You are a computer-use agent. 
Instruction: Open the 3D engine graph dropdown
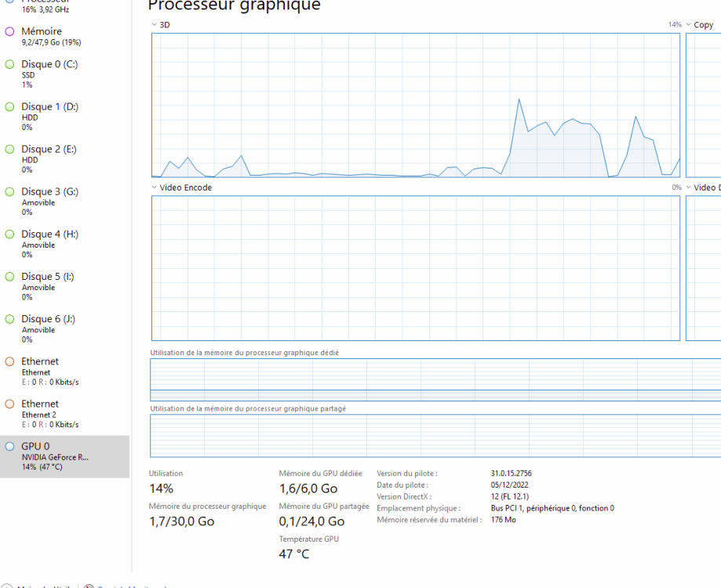pyautogui.click(x=155, y=25)
